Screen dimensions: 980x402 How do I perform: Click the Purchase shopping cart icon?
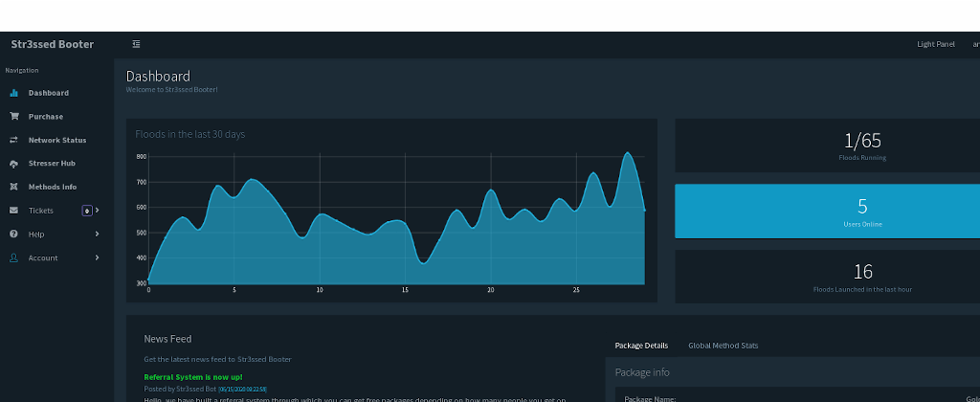tap(13, 116)
